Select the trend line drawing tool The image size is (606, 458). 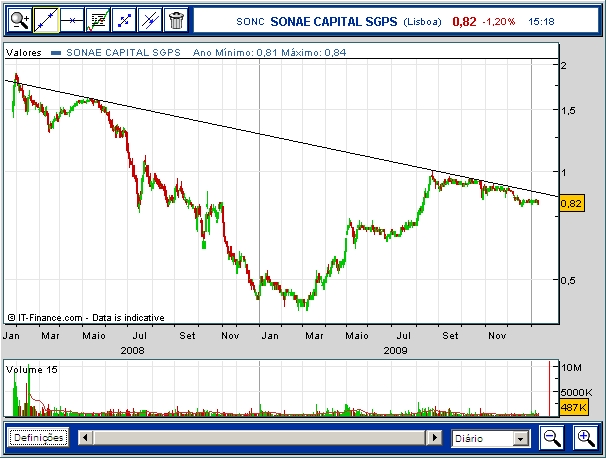coord(46,20)
